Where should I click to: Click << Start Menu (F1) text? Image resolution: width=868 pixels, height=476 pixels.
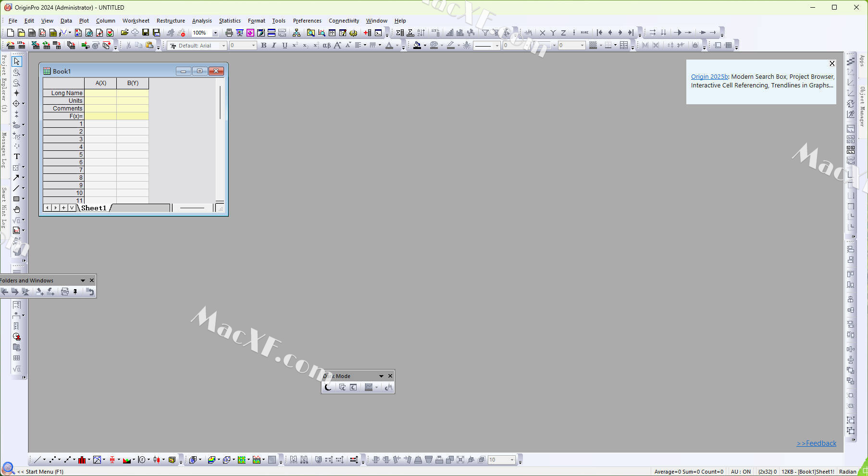(x=40, y=472)
